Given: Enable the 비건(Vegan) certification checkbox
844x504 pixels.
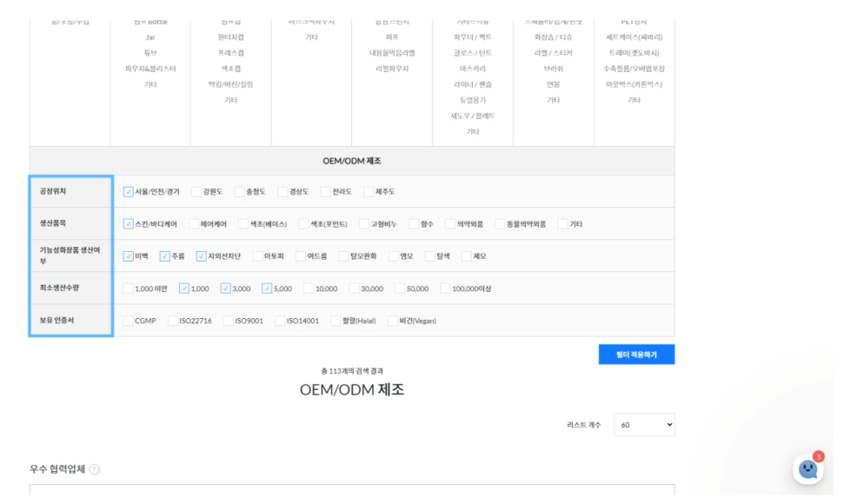Looking at the screenshot, I should [x=393, y=321].
